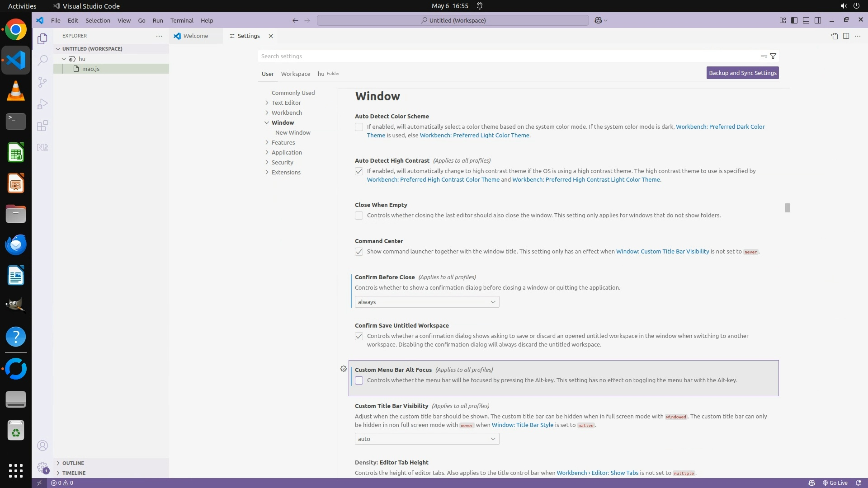Open Confirm Before Close dropdown
This screenshot has width=868, height=488.
click(427, 302)
